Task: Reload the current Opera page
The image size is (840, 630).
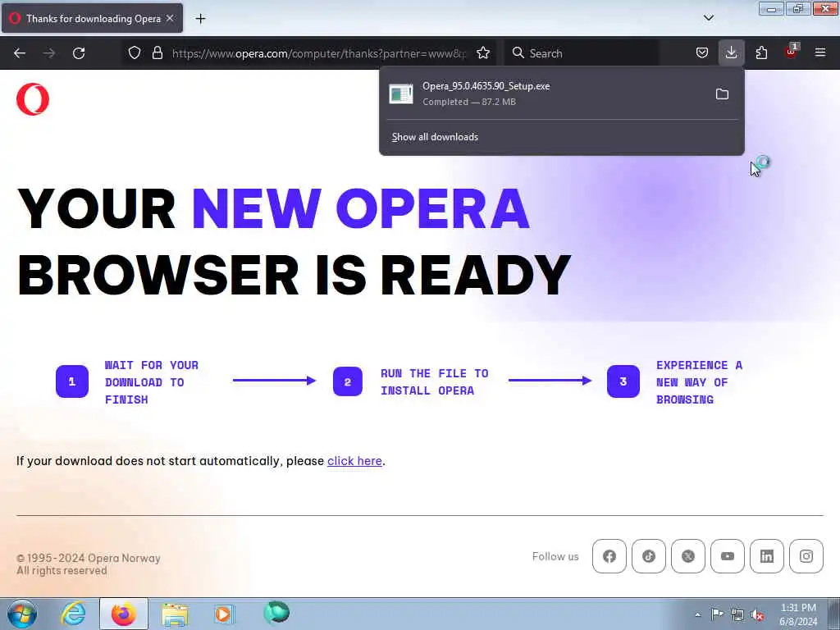Action: click(79, 53)
